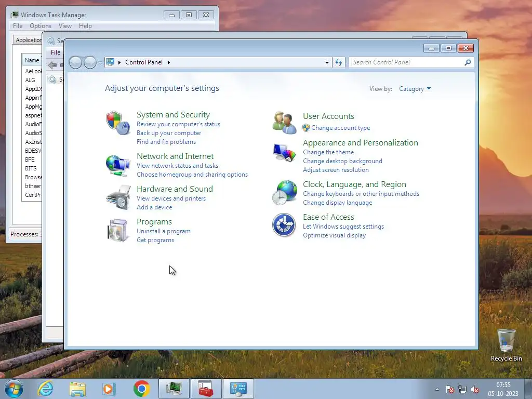Select the Applications tab in Task Manager
This screenshot has width=532, height=399.
tap(28, 40)
